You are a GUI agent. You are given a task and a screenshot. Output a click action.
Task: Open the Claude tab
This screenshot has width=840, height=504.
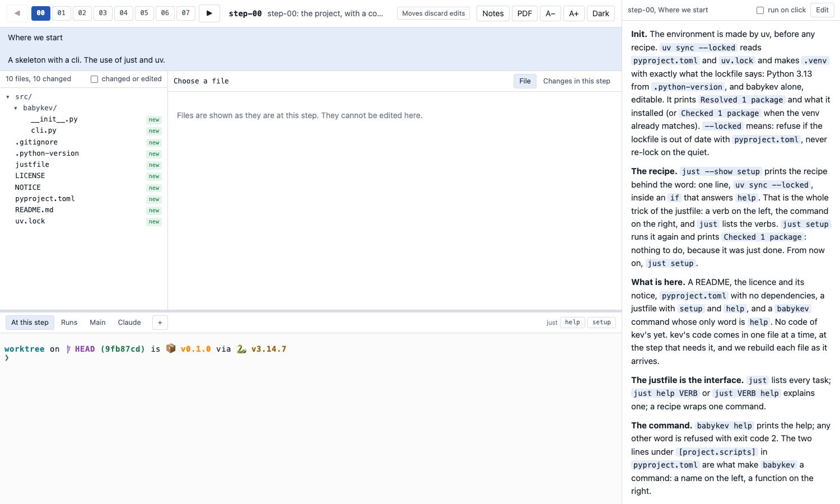(129, 323)
